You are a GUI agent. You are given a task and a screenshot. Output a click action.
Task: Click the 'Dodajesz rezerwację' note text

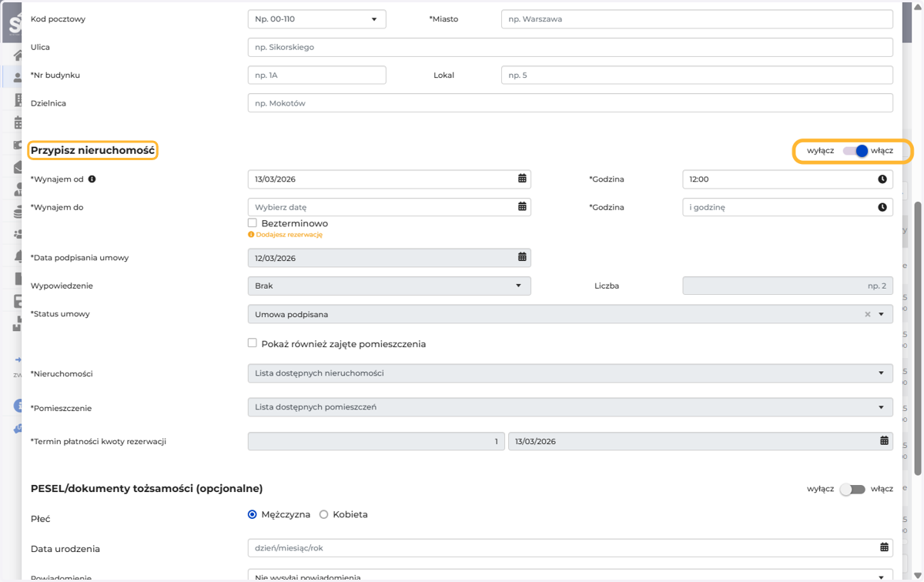290,235
